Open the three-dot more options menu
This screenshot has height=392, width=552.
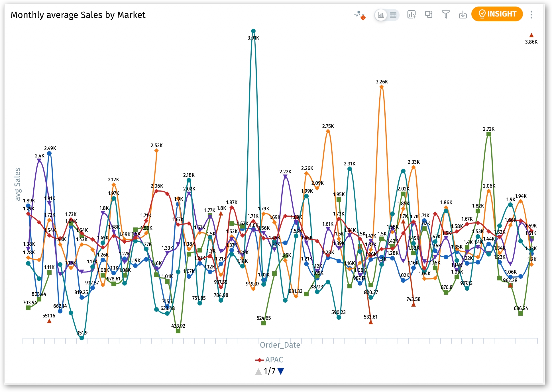point(531,15)
